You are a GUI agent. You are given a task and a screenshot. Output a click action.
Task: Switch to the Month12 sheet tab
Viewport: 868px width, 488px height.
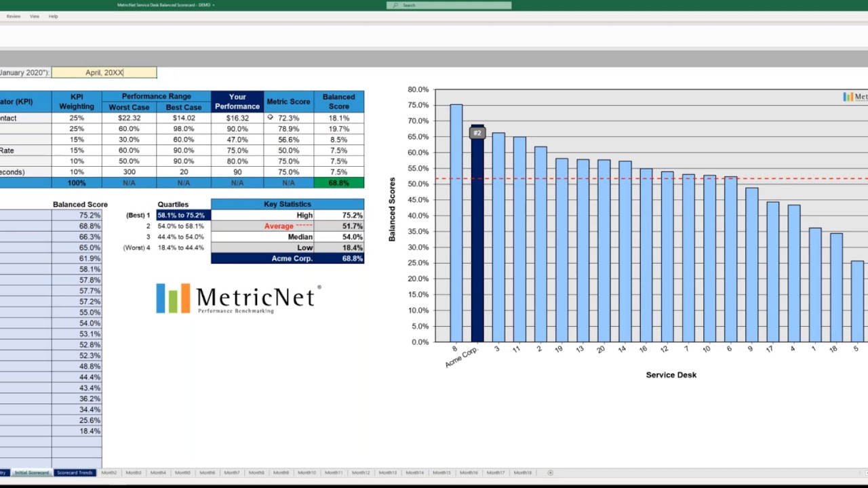(361, 472)
